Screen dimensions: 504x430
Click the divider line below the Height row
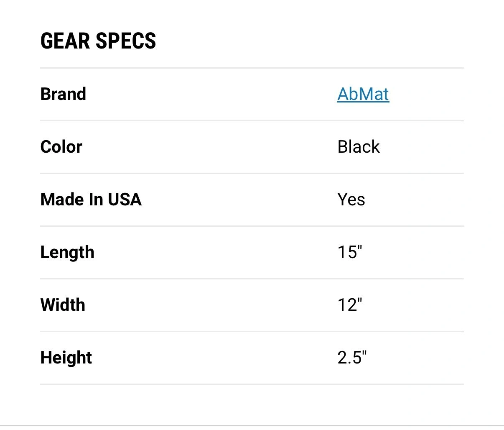tap(252, 384)
